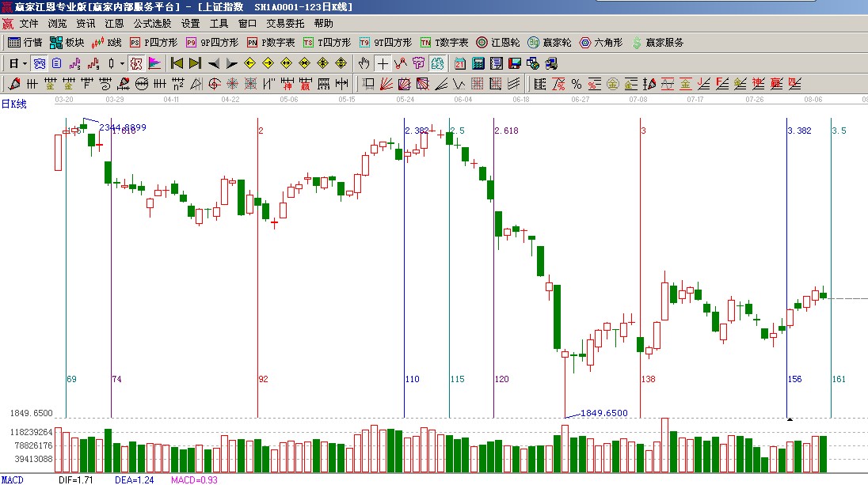Image resolution: width=868 pixels, height=485 pixels.
Task: Expand the candlestick style dropdown arrow
Action: tap(121, 63)
